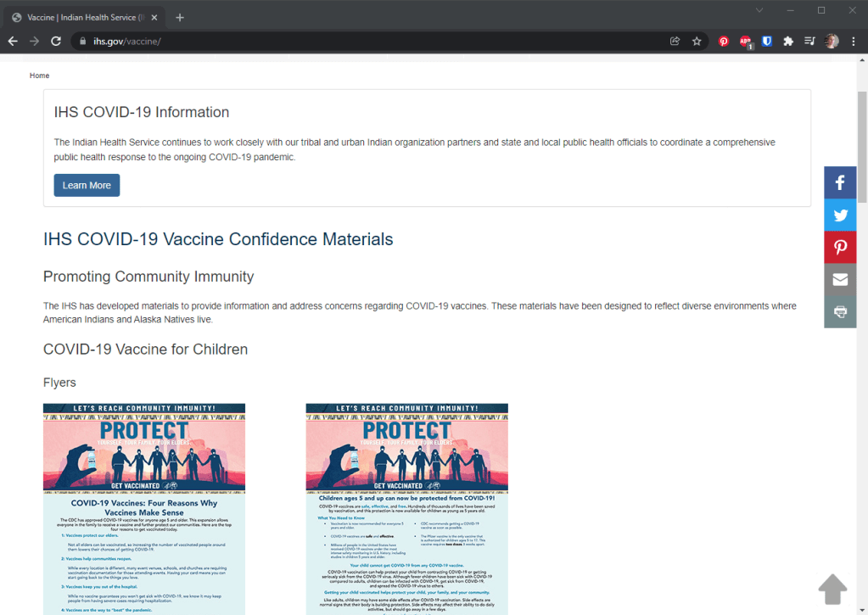Pin page using red Pinterest sidebar button
This screenshot has height=615, width=868.
click(x=840, y=247)
